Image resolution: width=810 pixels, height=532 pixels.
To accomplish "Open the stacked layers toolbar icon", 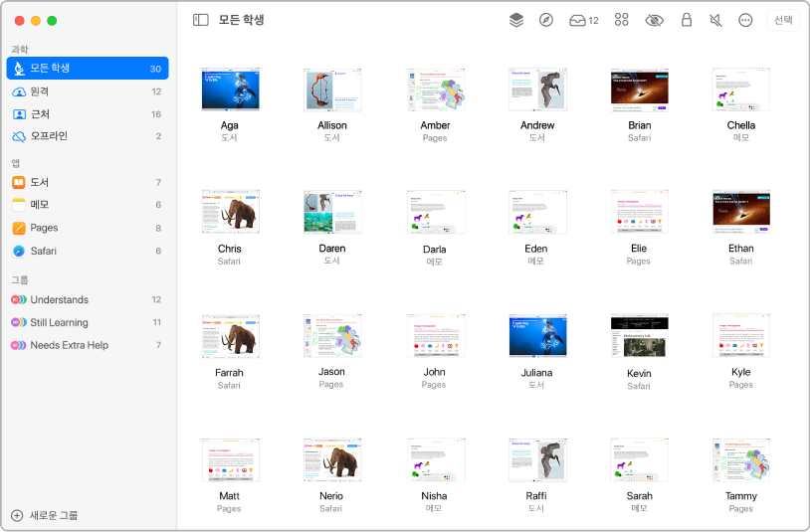I will [516, 20].
